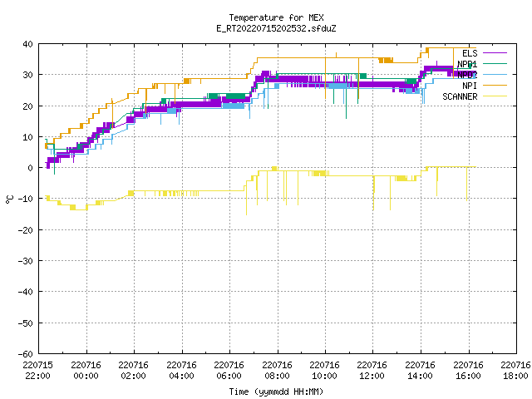Click the y-axis tick label 10

click(28, 137)
